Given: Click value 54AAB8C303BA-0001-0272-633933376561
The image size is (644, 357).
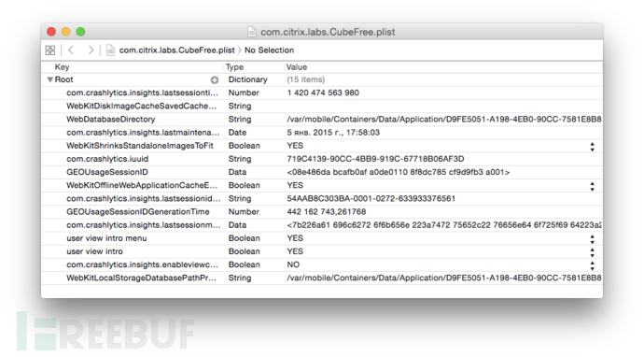Looking at the screenshot, I should pyautogui.click(x=371, y=199).
